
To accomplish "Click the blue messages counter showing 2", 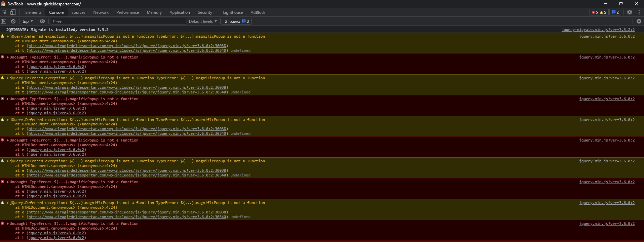I will [x=615, y=12].
